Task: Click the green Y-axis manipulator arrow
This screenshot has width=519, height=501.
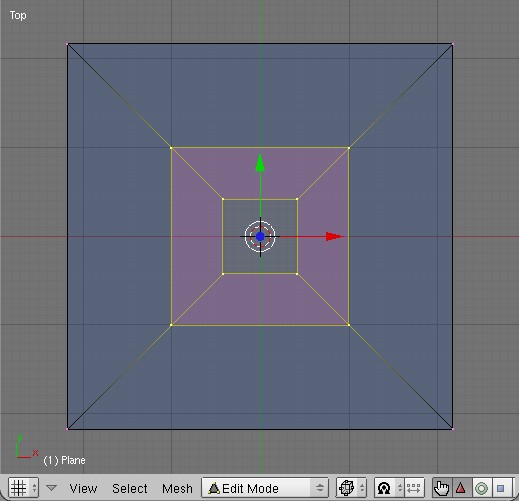Action: point(260,163)
